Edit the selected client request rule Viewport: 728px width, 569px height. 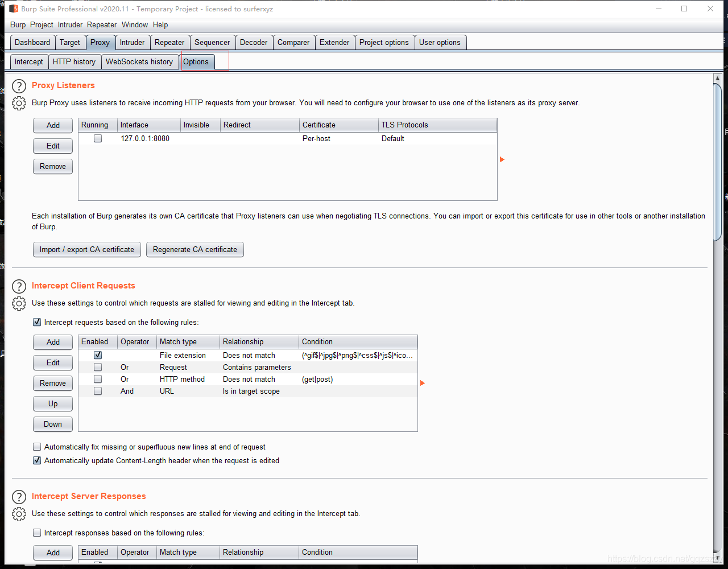[x=53, y=362]
